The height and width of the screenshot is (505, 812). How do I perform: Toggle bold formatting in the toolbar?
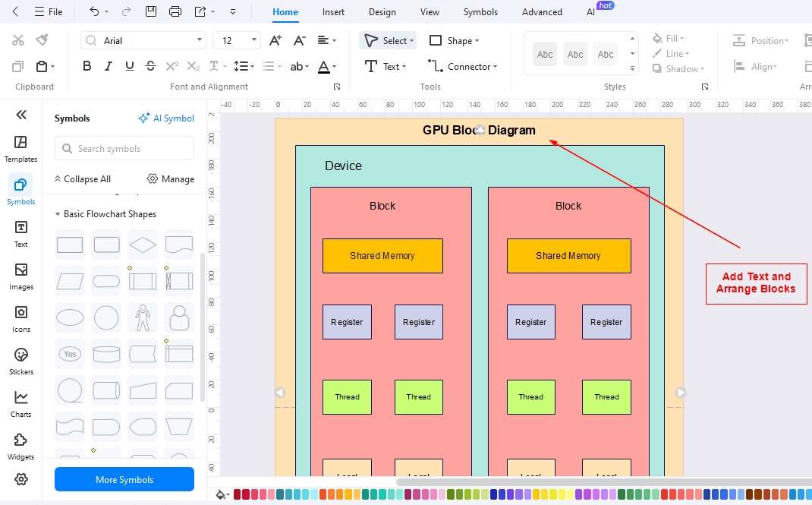coord(87,66)
